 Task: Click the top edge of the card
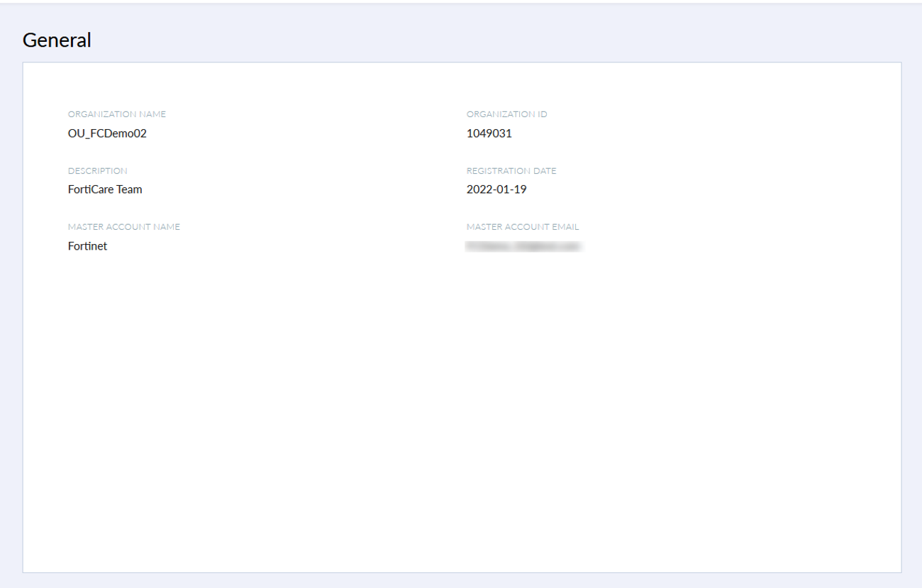pyautogui.click(x=461, y=62)
